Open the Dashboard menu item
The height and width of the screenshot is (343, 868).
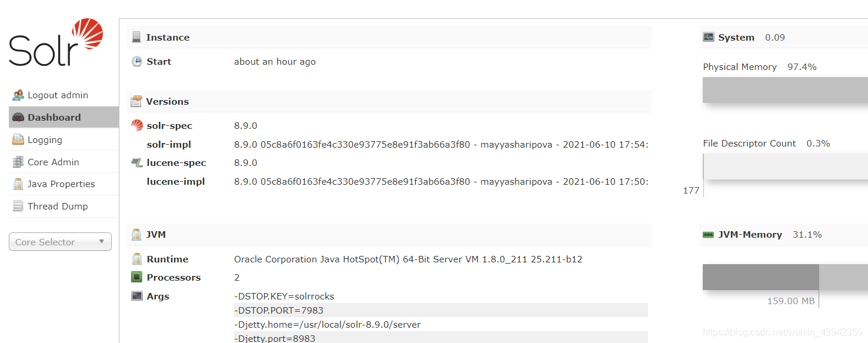point(64,117)
